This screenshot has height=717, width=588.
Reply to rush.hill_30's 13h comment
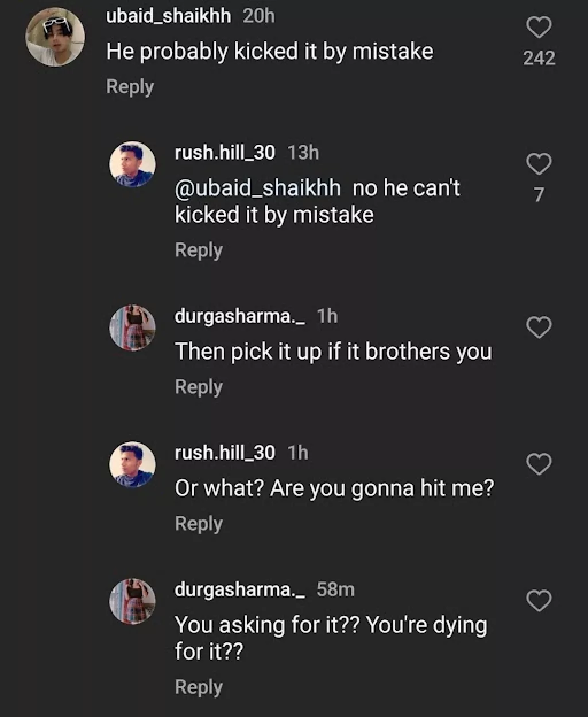(x=198, y=250)
